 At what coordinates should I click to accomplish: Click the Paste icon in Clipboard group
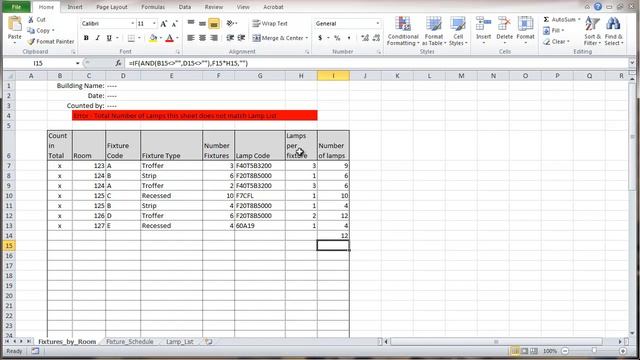click(15, 24)
